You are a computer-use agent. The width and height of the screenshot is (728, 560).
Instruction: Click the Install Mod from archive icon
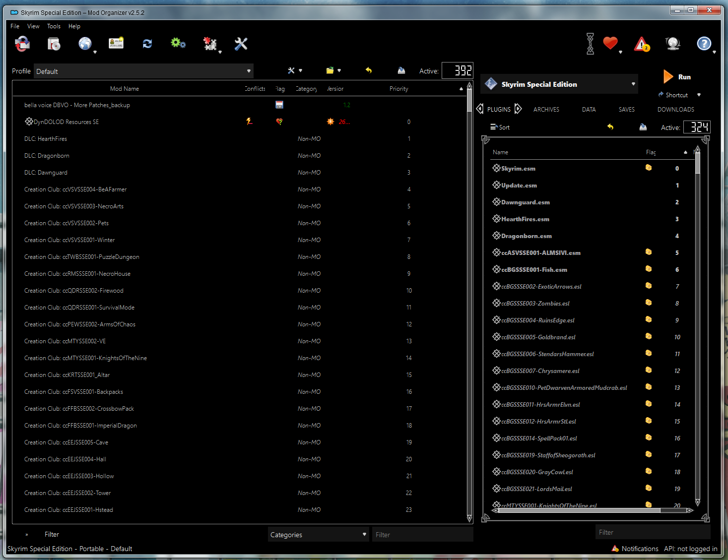pyautogui.click(x=54, y=44)
